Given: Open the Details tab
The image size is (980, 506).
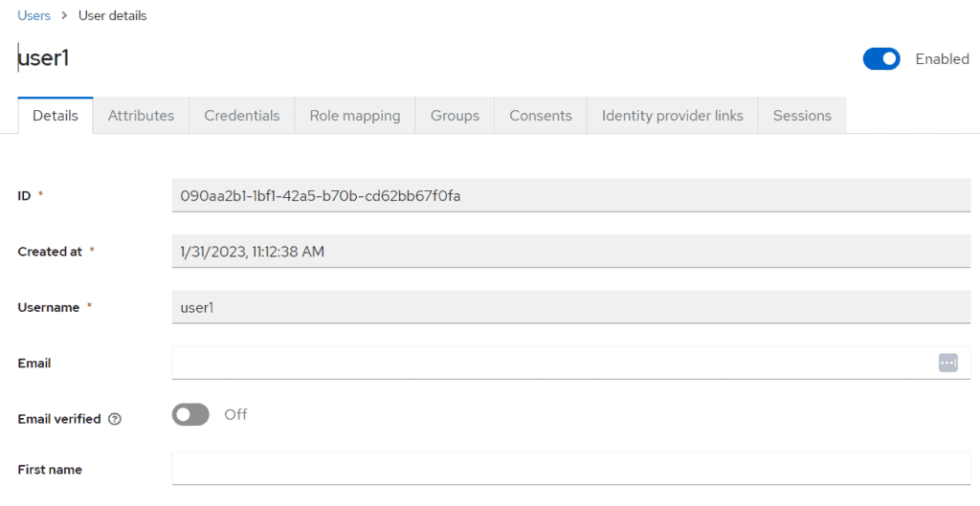Looking at the screenshot, I should 56,116.
